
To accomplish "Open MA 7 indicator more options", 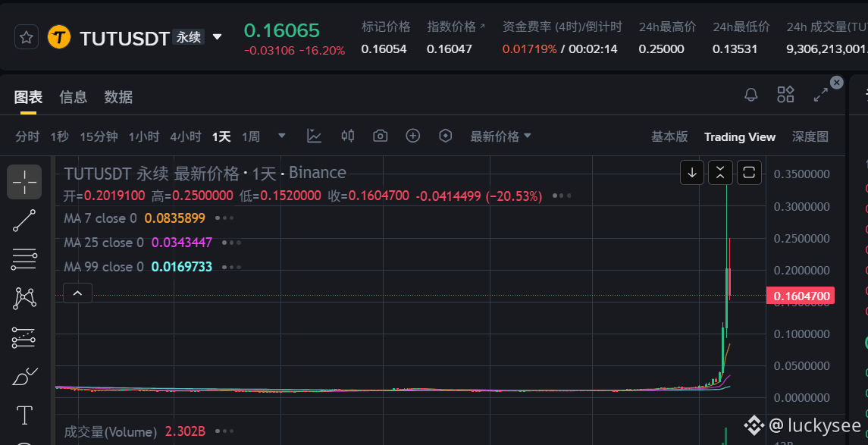I will click(x=224, y=218).
